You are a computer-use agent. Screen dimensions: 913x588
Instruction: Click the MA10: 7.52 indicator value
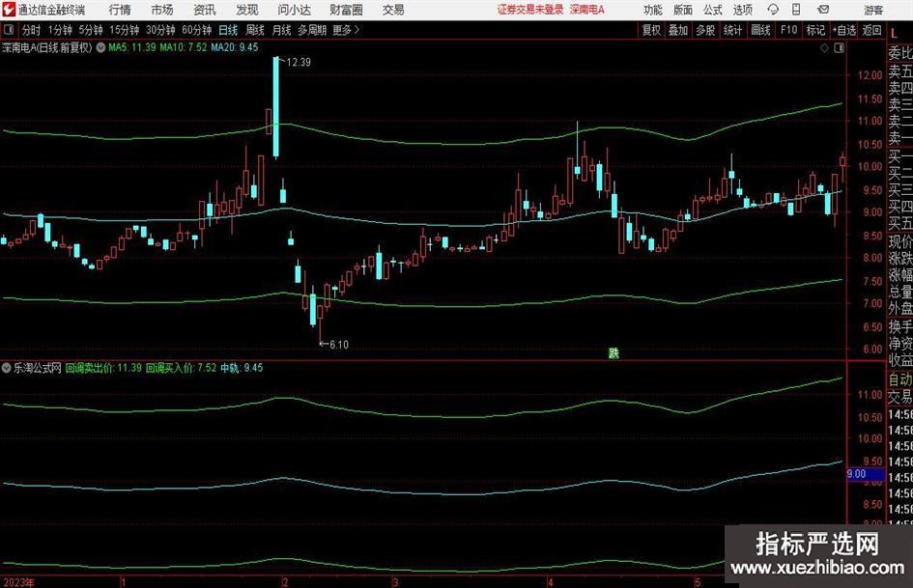(184, 47)
